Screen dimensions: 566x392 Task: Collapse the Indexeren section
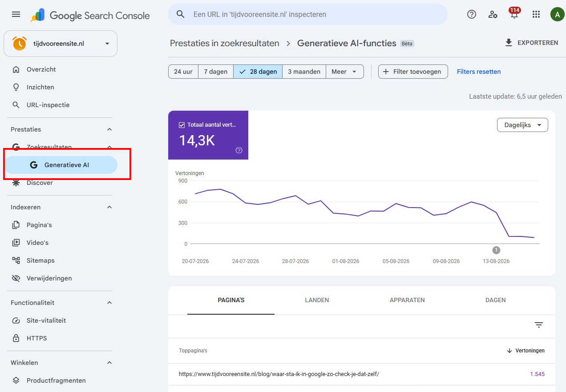pos(109,207)
